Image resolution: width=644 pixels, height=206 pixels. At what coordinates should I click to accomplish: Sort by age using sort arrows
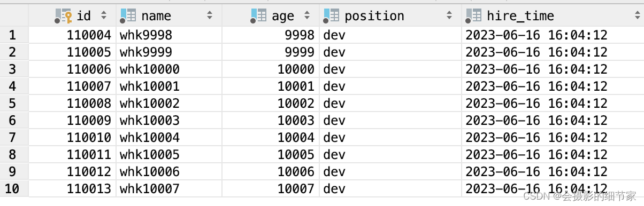(307, 16)
